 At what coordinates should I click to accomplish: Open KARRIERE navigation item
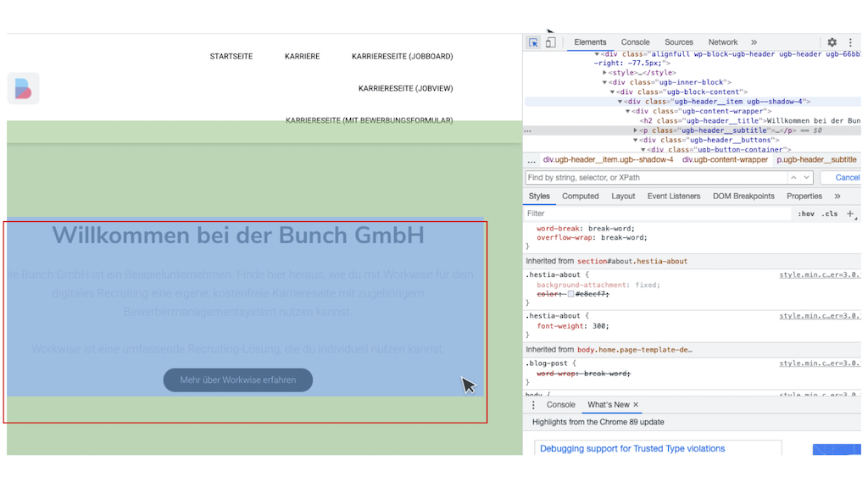(x=302, y=57)
